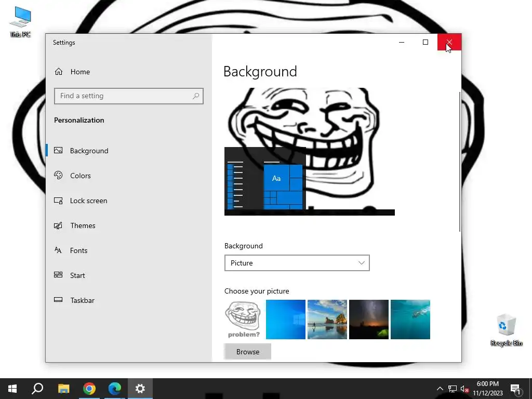The image size is (532, 399).
Task: Open Fonts settings
Action: tap(79, 250)
